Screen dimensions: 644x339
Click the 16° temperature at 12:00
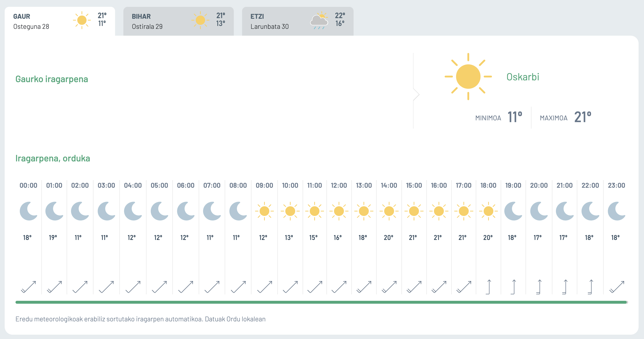coord(338,237)
